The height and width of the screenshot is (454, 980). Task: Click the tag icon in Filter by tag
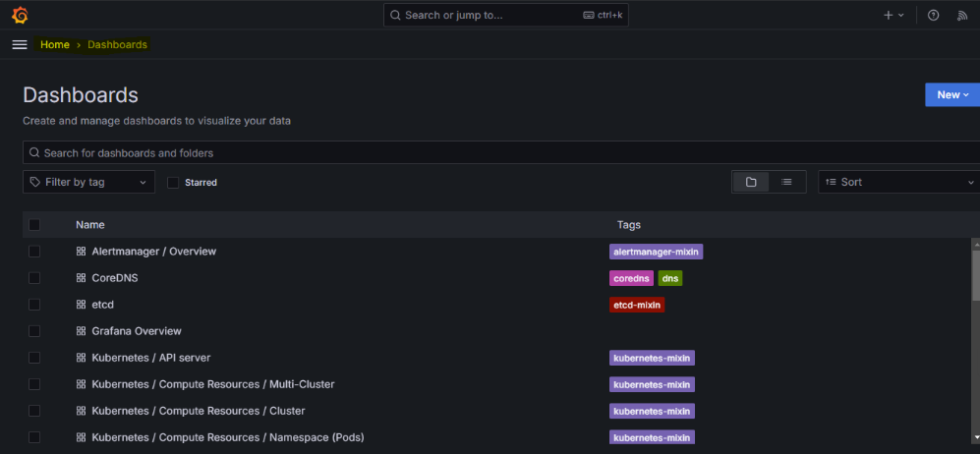click(35, 182)
